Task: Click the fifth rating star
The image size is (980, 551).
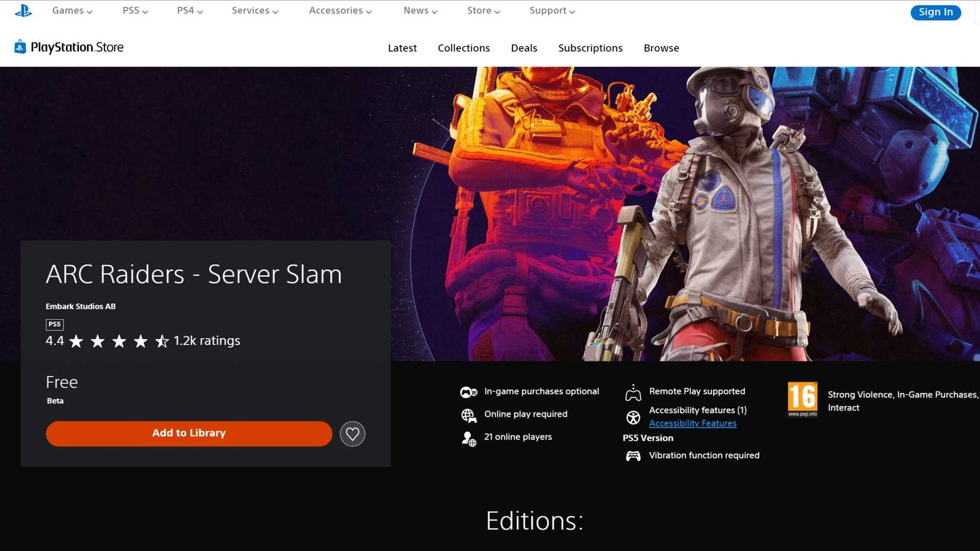Action: pyautogui.click(x=161, y=341)
